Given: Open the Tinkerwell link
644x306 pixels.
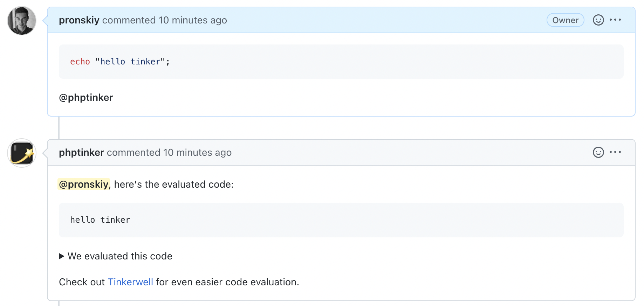Looking at the screenshot, I should pos(130,282).
